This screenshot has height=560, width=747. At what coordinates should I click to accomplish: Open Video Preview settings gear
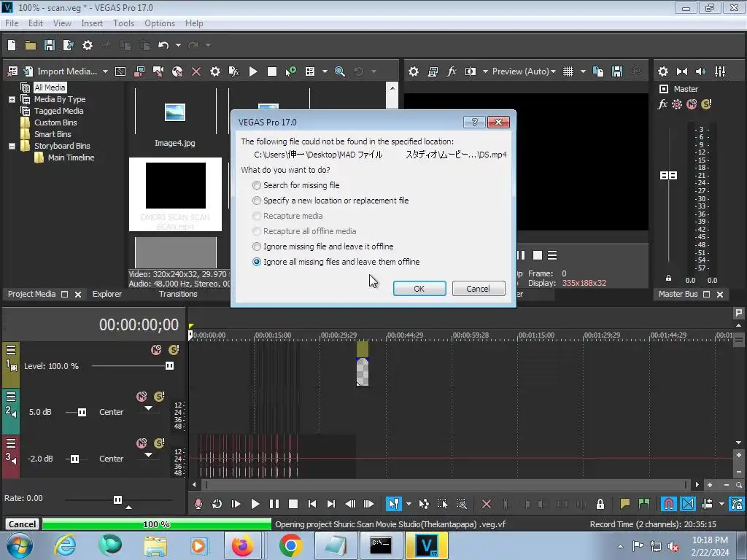(414, 71)
